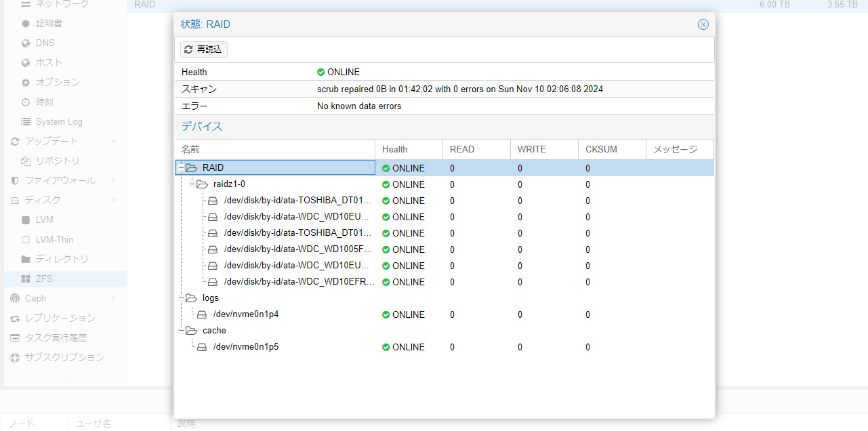Open the DNS globe item
Viewport: 868px width, 431px height.
45,43
